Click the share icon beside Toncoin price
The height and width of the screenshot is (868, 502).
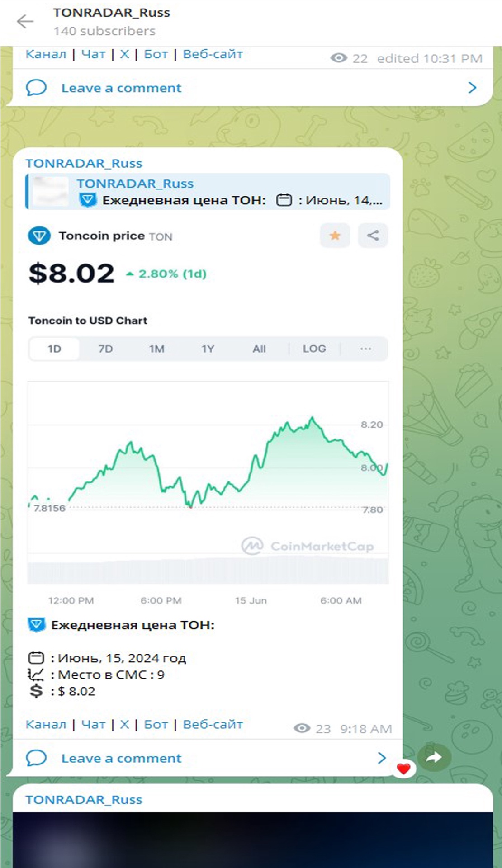pos(373,236)
